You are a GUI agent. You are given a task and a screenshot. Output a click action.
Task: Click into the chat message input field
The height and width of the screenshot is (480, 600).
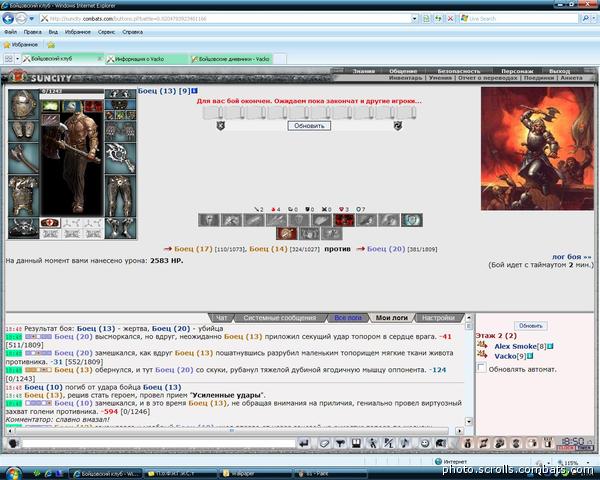point(159,444)
